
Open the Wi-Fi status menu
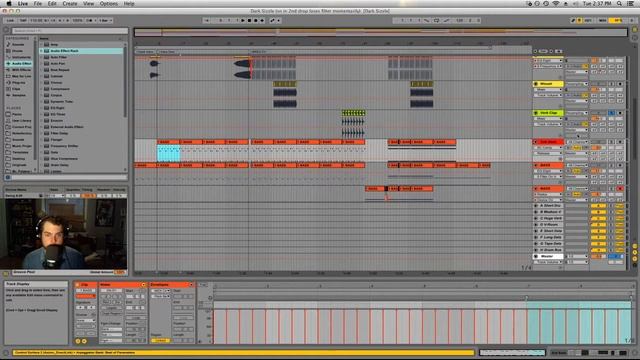click(556, 3)
